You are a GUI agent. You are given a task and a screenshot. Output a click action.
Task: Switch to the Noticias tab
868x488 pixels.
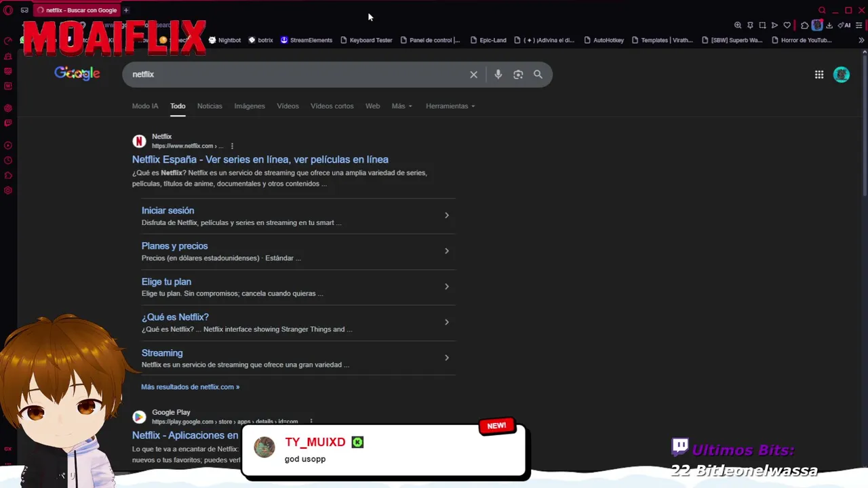pos(210,106)
